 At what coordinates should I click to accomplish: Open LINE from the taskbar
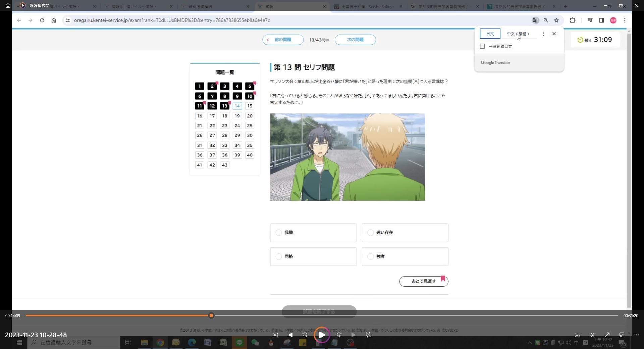click(x=239, y=343)
